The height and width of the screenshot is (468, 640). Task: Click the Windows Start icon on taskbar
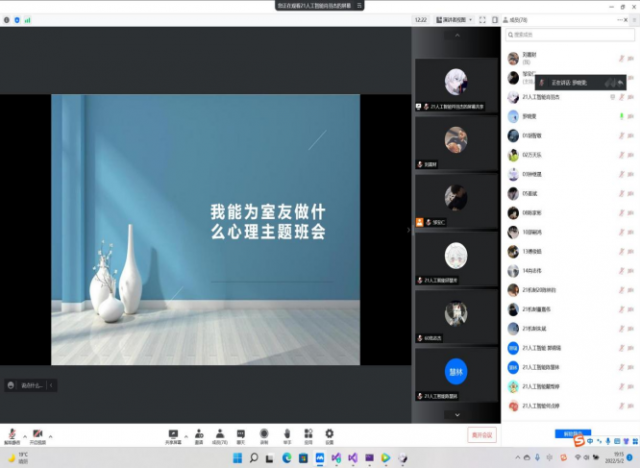click(x=236, y=458)
